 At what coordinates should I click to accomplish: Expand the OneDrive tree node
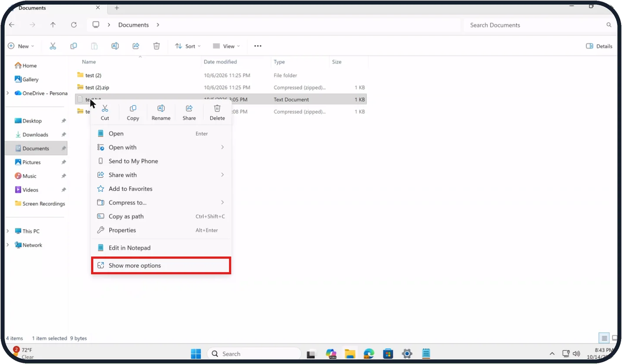[x=8, y=93]
